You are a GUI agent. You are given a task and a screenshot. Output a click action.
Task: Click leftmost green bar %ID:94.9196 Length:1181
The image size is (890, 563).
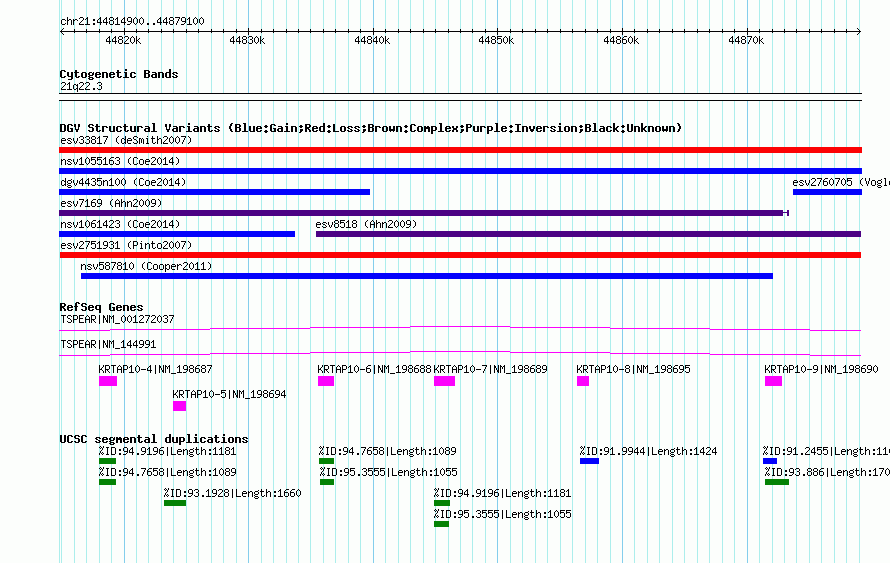point(107,461)
